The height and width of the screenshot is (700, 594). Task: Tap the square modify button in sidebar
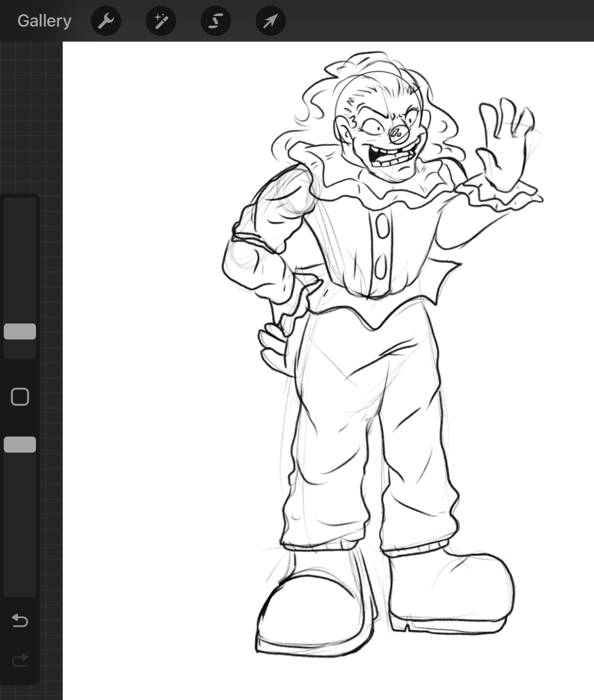pos(20,397)
